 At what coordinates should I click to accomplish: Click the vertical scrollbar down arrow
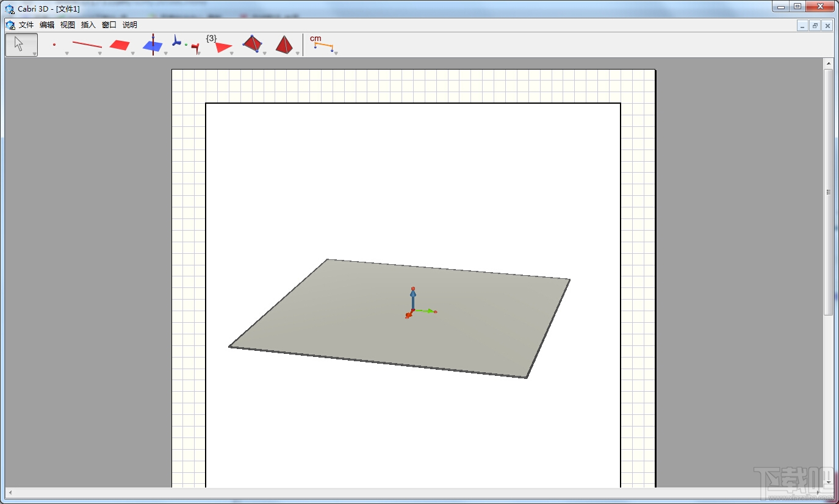[x=829, y=482]
